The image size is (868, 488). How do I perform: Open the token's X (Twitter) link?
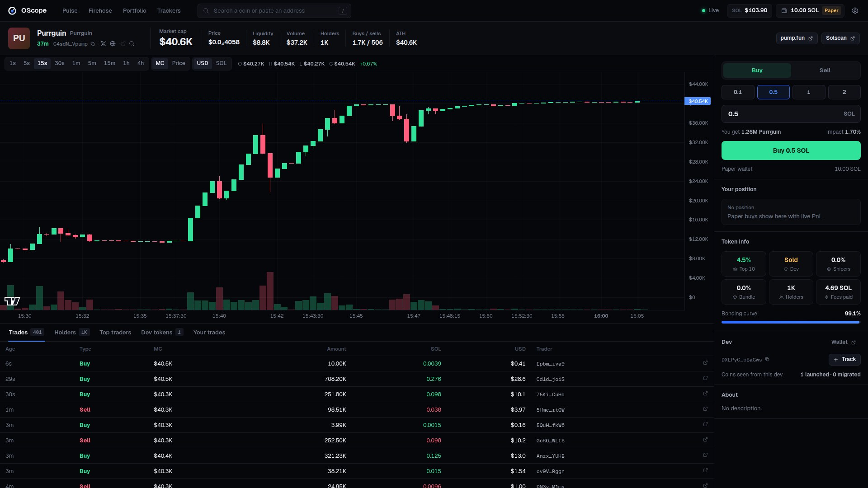tap(103, 44)
